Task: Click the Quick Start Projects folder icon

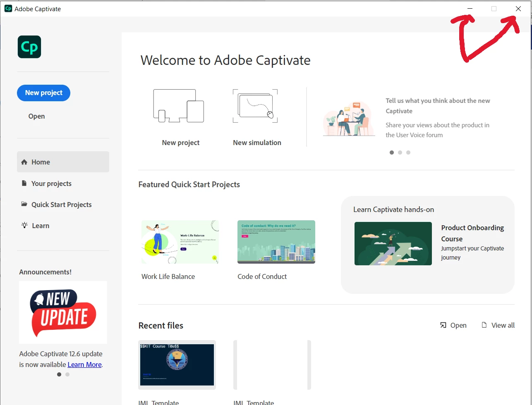Action: [24, 204]
